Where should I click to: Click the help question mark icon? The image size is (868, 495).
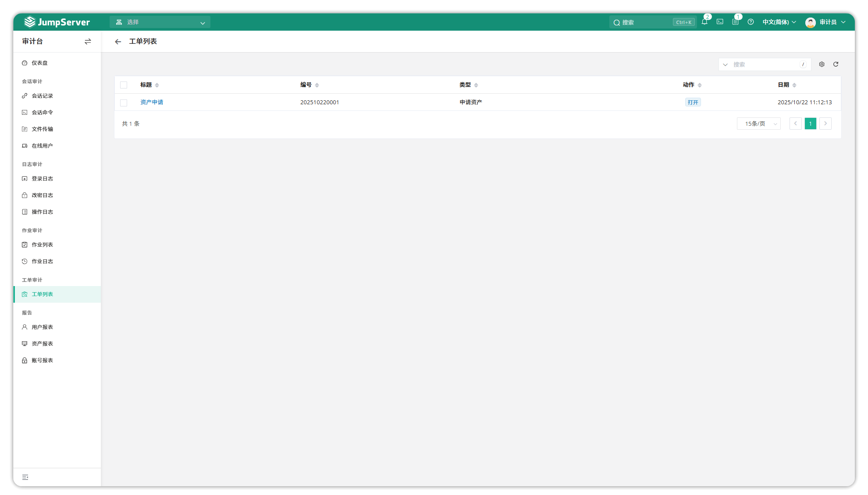click(751, 22)
